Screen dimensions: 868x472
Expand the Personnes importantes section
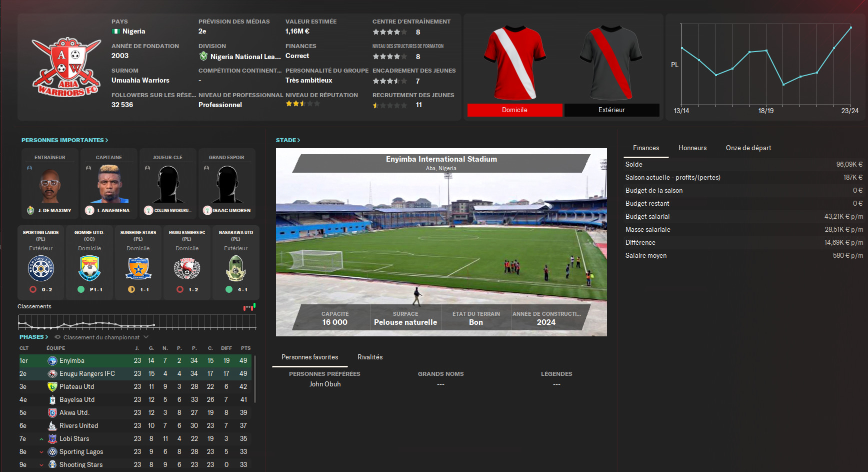[64, 140]
